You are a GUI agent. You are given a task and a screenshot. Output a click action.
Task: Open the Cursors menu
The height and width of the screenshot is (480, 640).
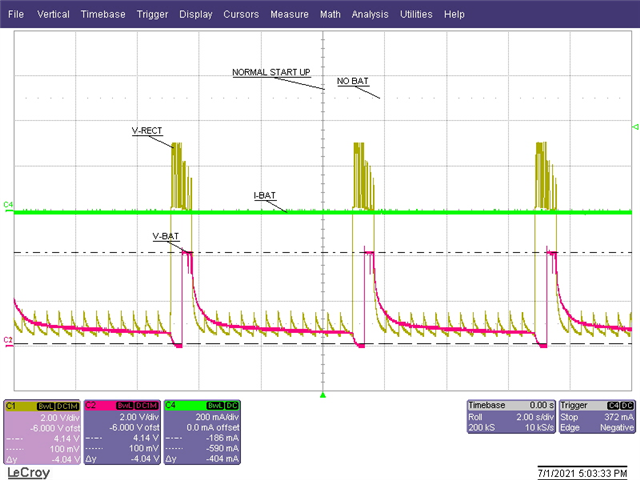click(241, 14)
